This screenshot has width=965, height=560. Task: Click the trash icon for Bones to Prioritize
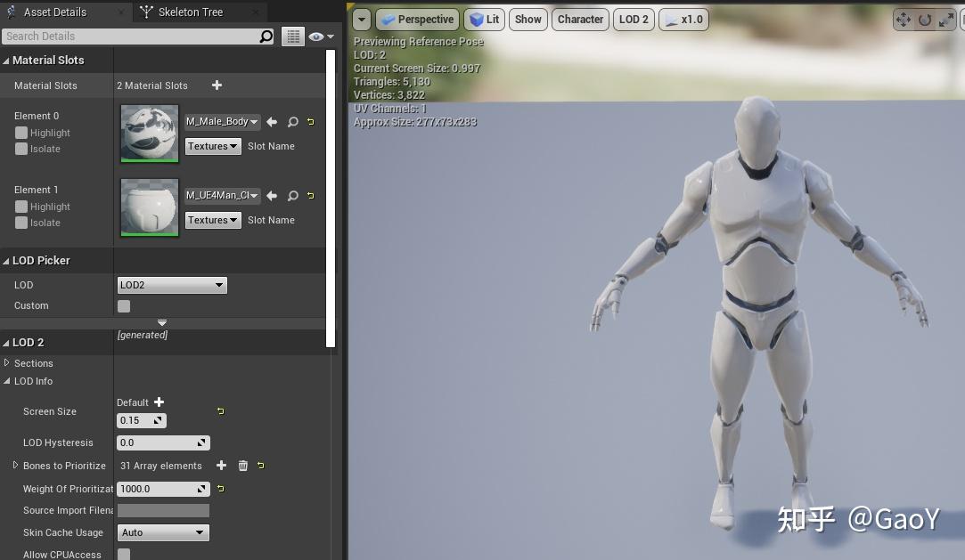241,465
